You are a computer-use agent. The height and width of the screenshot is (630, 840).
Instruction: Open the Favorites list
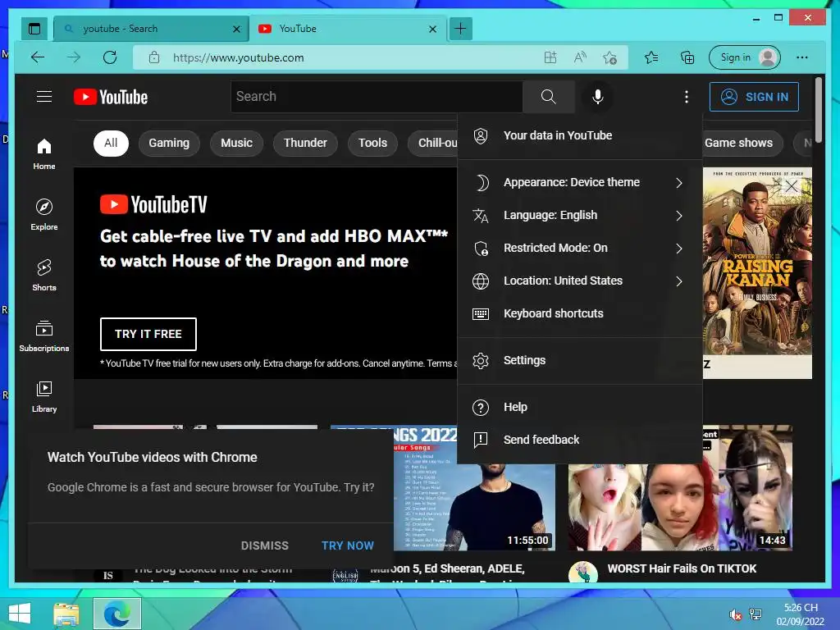[x=651, y=57]
